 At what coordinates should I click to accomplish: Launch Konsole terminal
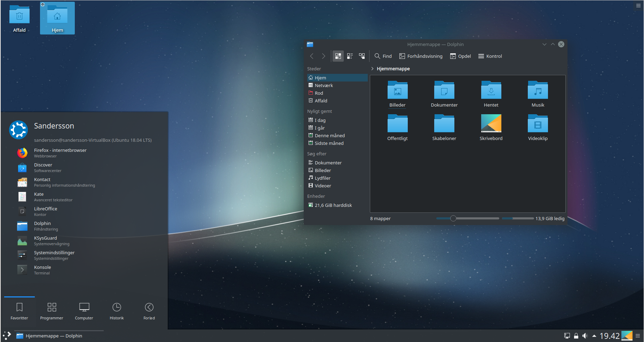[x=85, y=270]
